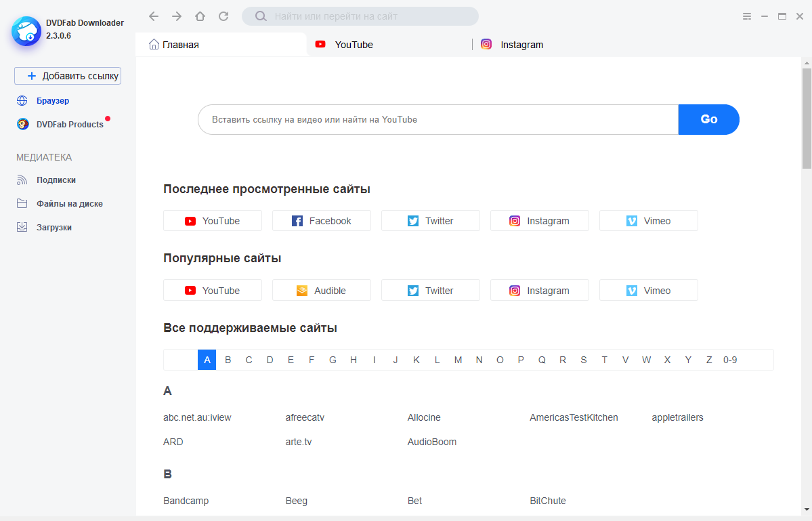Click the folder icon beside Файлы на диске
Screen dimensions: 812x521
(x=22, y=203)
